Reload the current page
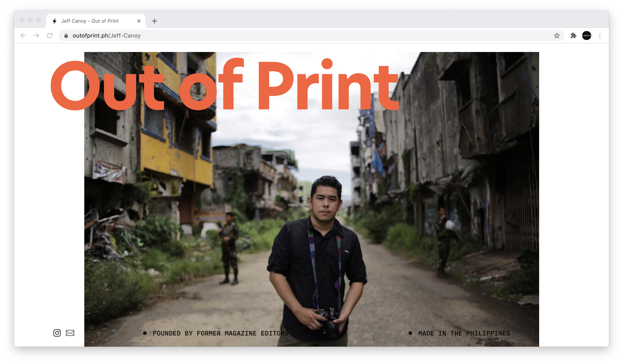623x364 pixels. click(x=50, y=35)
